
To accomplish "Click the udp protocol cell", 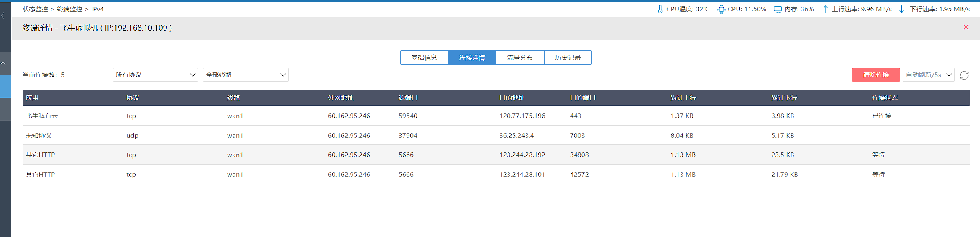I will point(132,136).
